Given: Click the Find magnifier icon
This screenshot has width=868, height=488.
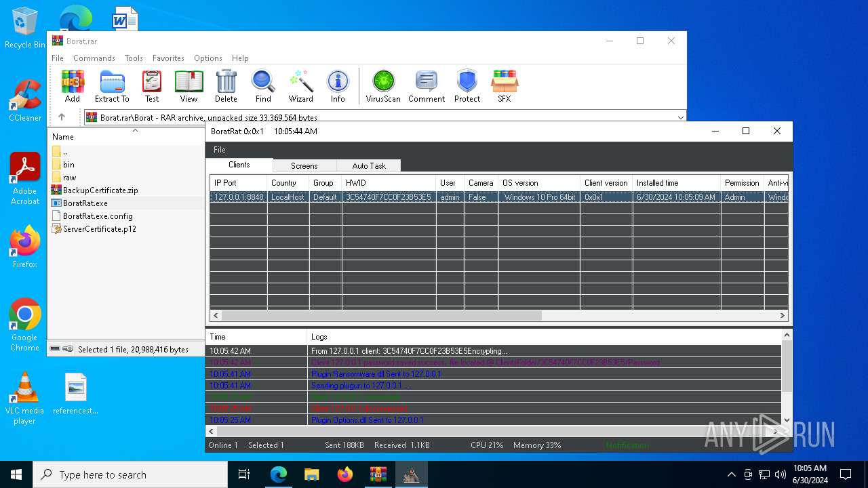Looking at the screenshot, I should (263, 86).
